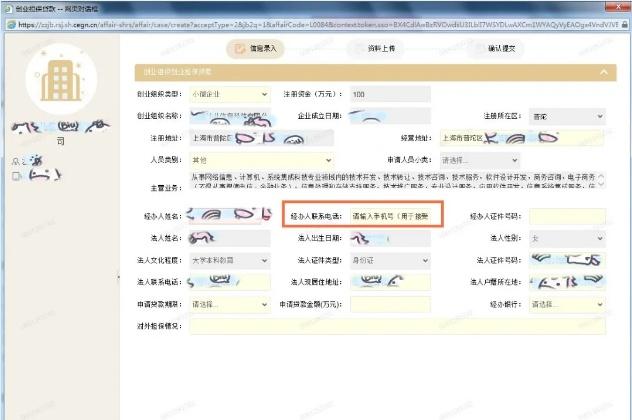Click the phone icon in left sidebar
Screen dimensions: 632x420
click(x=17, y=176)
